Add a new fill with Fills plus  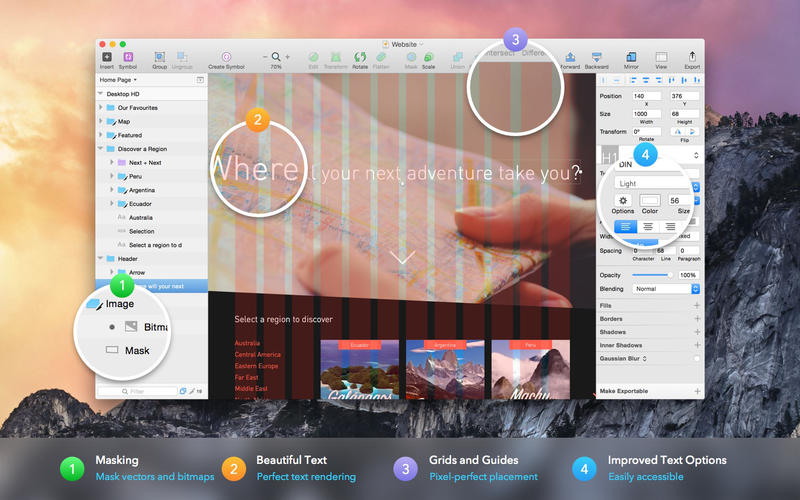(x=697, y=305)
